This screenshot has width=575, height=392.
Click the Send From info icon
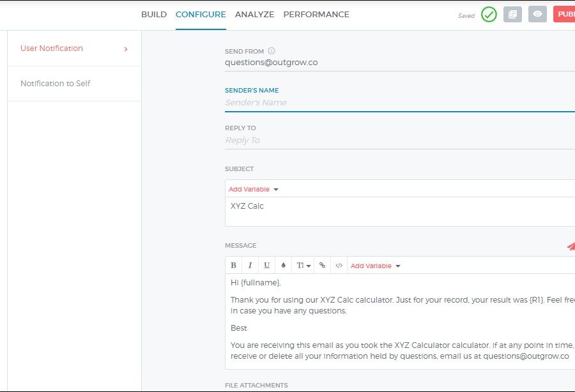point(272,51)
